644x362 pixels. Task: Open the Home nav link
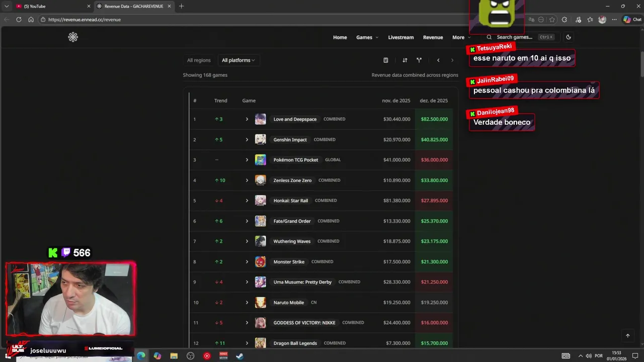click(x=340, y=37)
